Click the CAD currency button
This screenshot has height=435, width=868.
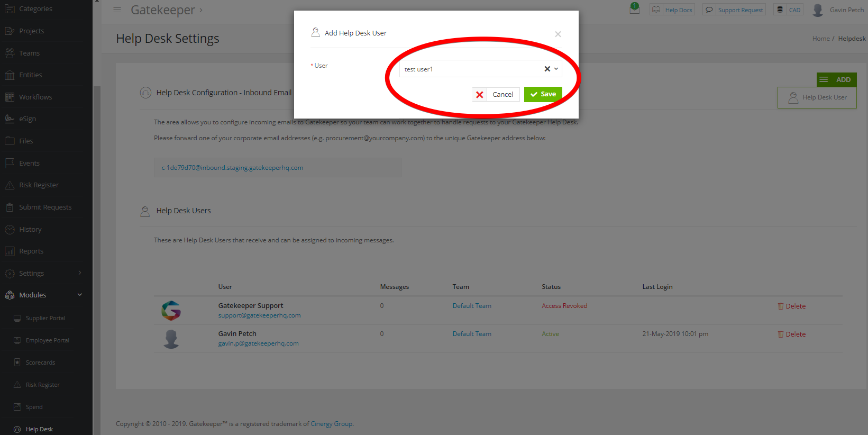pos(788,10)
